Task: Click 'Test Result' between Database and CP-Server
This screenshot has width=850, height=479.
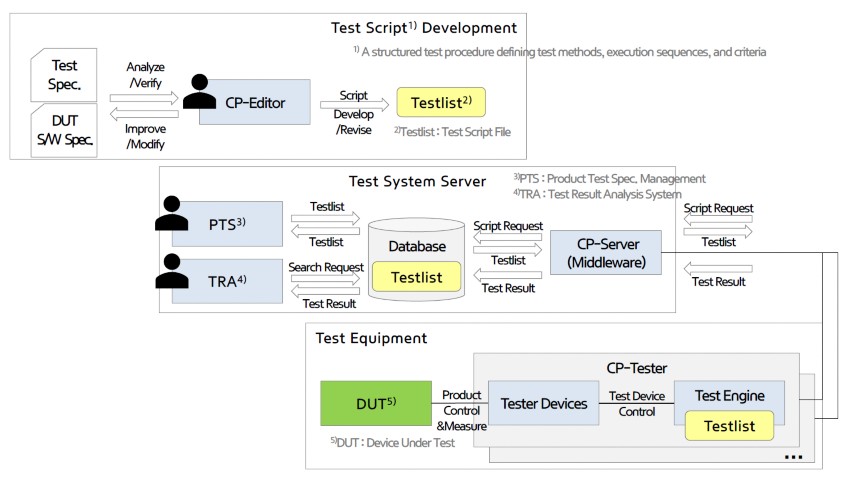Action: 508,288
